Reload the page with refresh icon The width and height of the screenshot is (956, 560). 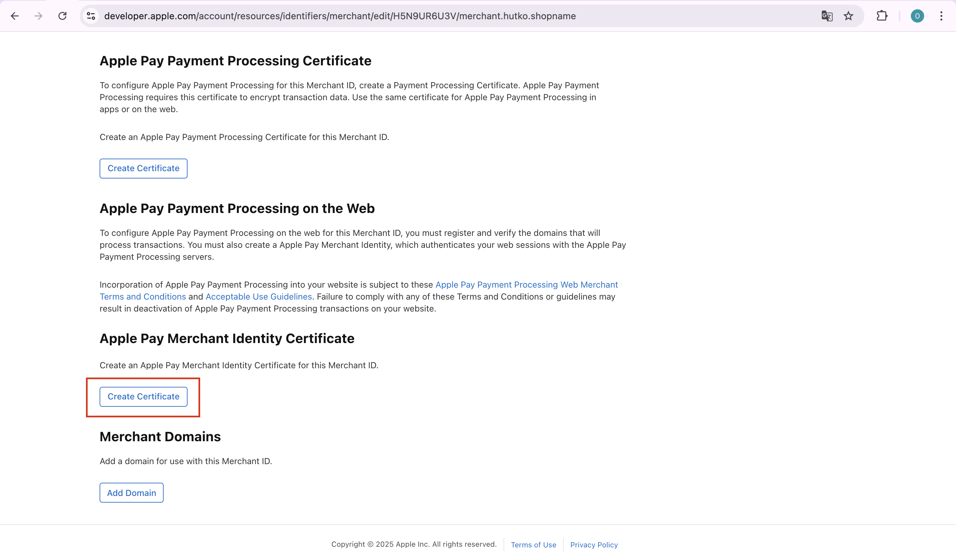(x=63, y=16)
